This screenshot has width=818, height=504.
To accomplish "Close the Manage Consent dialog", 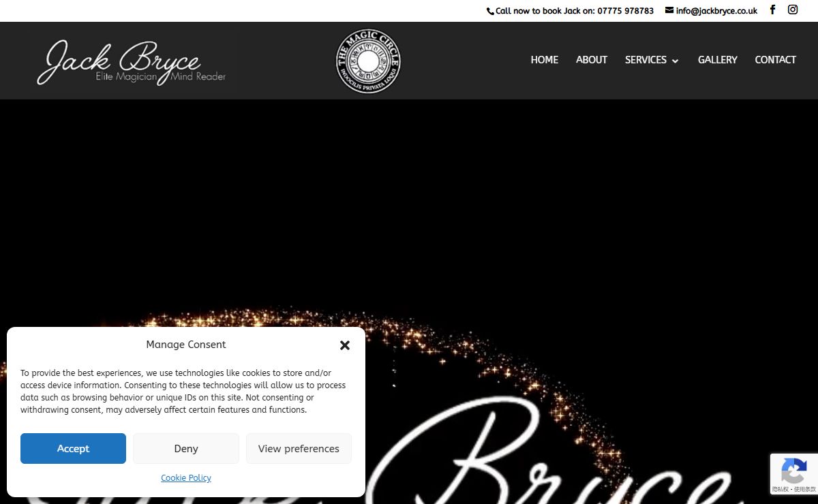I will point(345,345).
